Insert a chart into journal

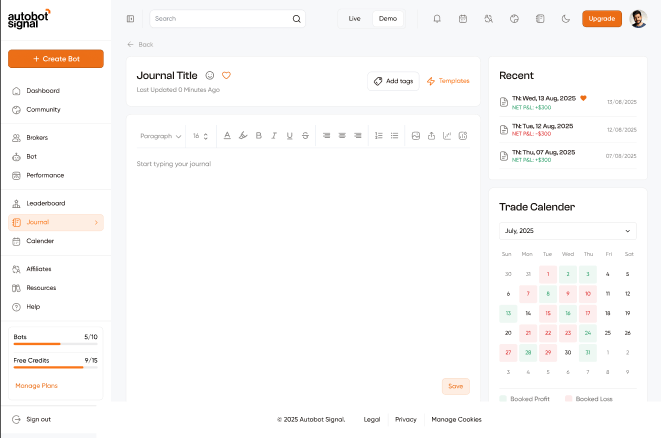[447, 136]
